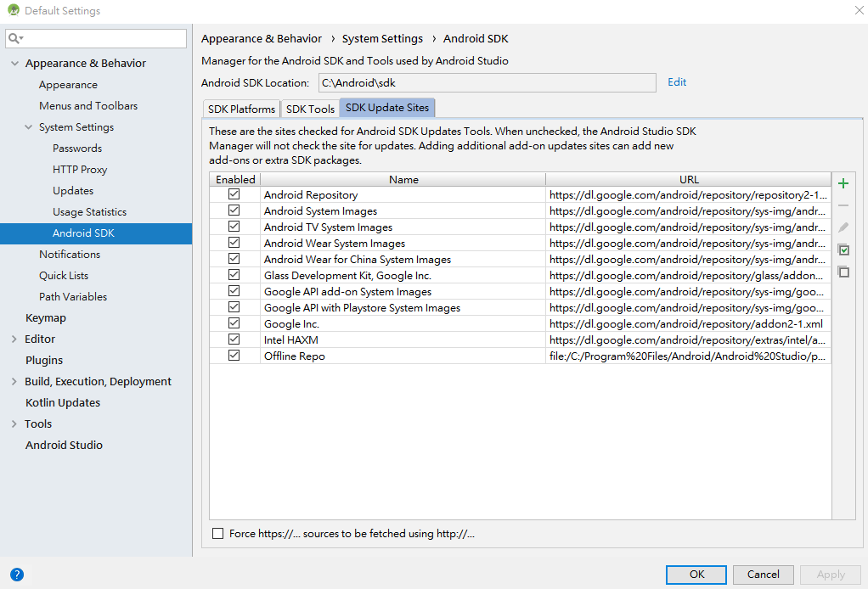Screen dimensions: 868x589
Task: Switch to the SDK Platforms tab
Action: (241, 109)
